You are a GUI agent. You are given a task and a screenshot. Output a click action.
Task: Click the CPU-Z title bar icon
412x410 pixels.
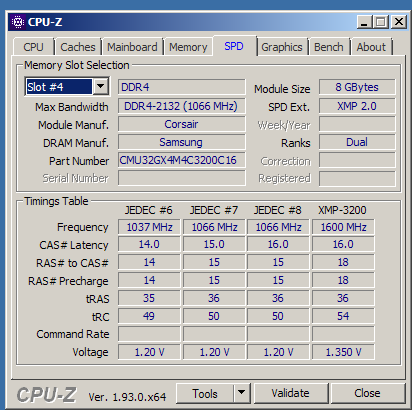18,22
